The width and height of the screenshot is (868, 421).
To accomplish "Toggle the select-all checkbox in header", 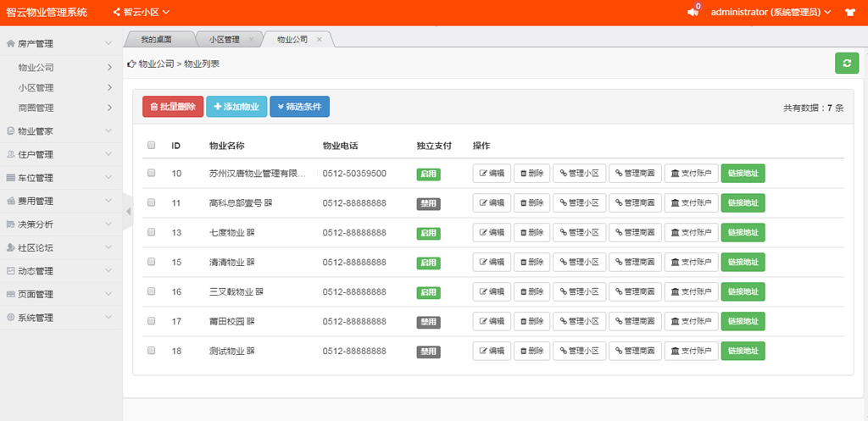I will [x=152, y=145].
